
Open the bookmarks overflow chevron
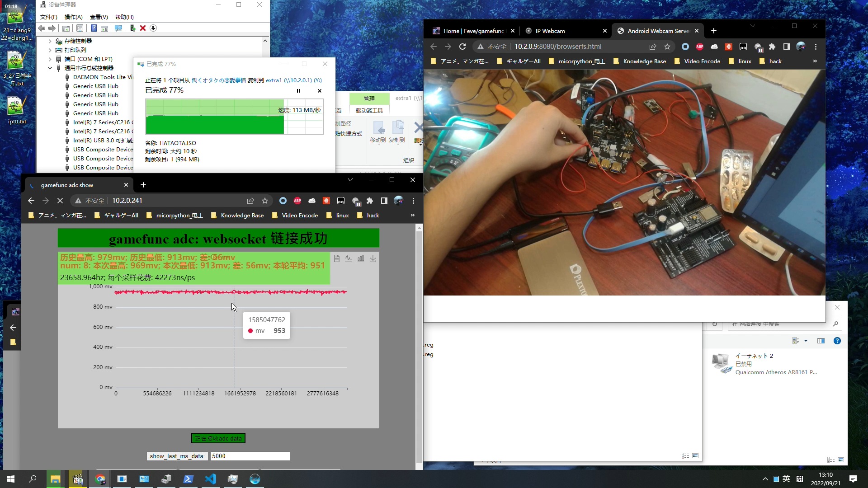click(412, 215)
